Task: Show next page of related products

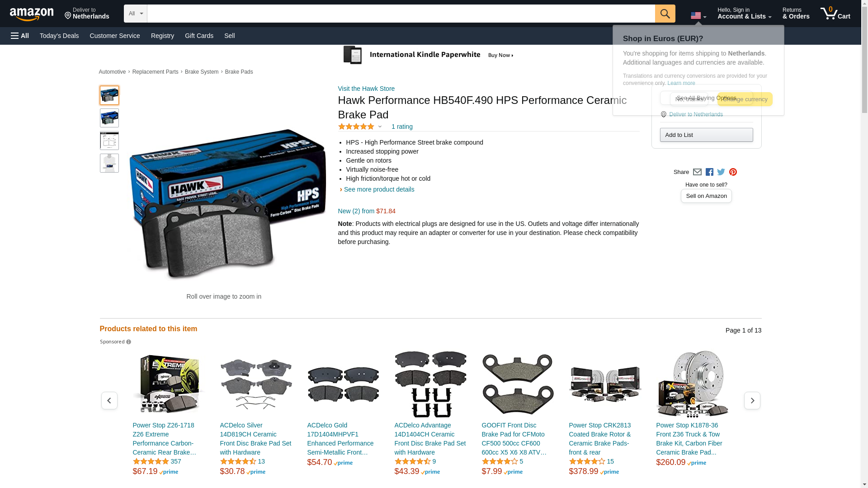Action: [x=752, y=401]
